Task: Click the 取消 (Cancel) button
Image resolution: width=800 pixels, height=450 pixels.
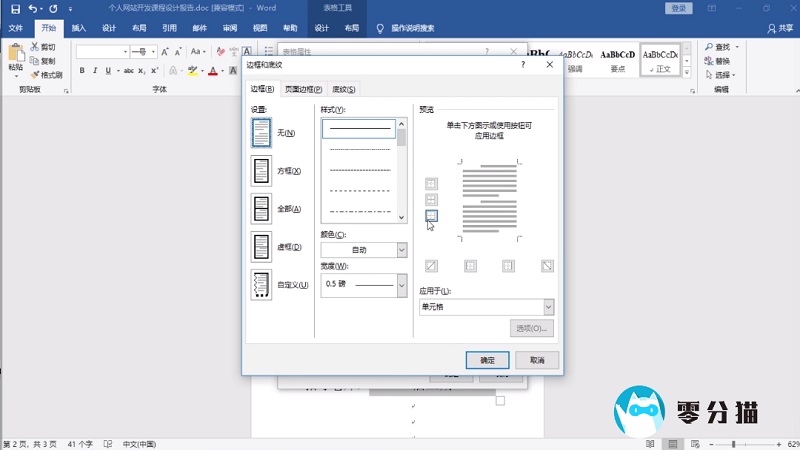Action: [537, 360]
